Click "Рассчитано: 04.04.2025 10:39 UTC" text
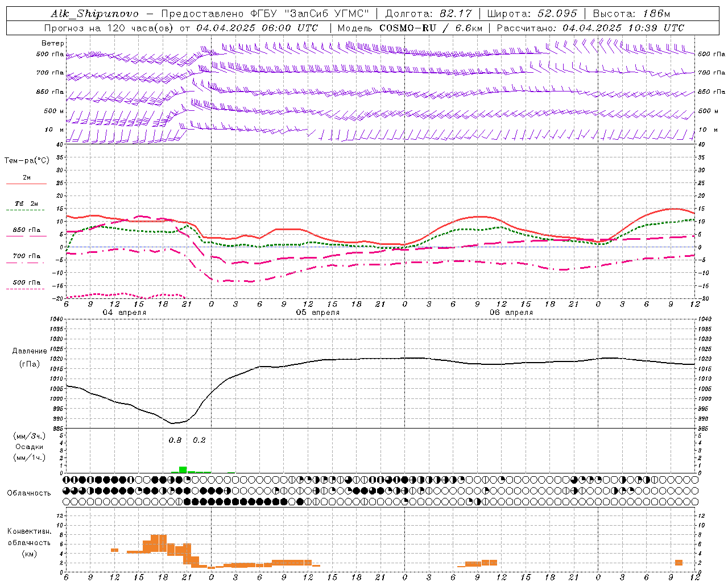The image size is (728, 582). click(590, 28)
